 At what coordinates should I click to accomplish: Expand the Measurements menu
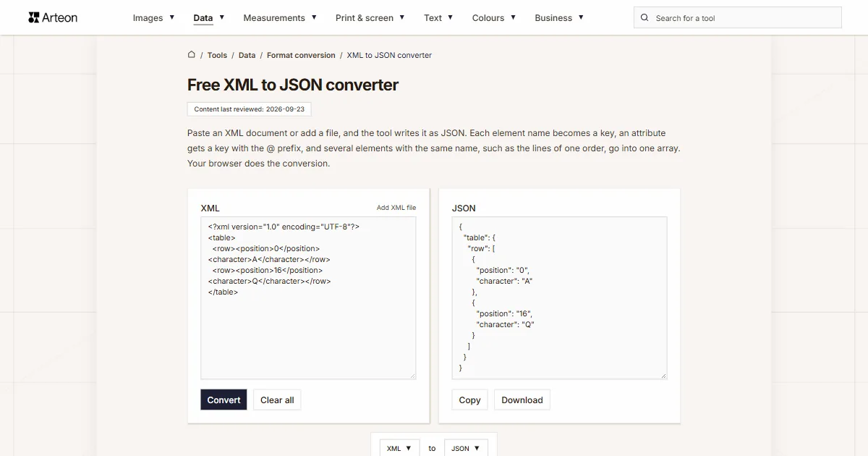(280, 17)
